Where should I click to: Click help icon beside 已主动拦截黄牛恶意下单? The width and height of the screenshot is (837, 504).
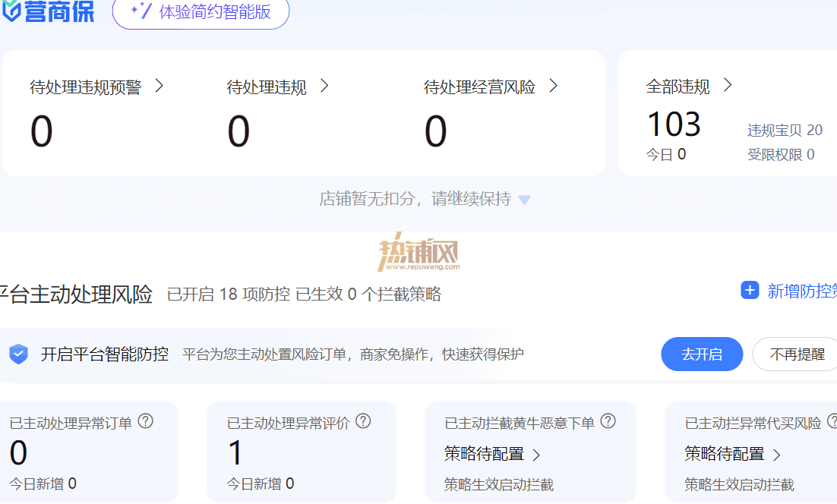(608, 421)
